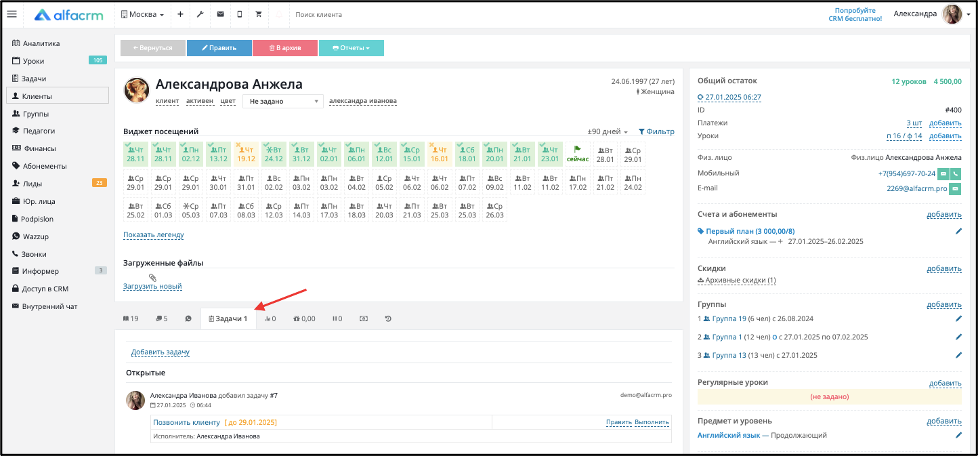Open the Не задано color dropdown
The width and height of the screenshot is (979, 456).
283,101
